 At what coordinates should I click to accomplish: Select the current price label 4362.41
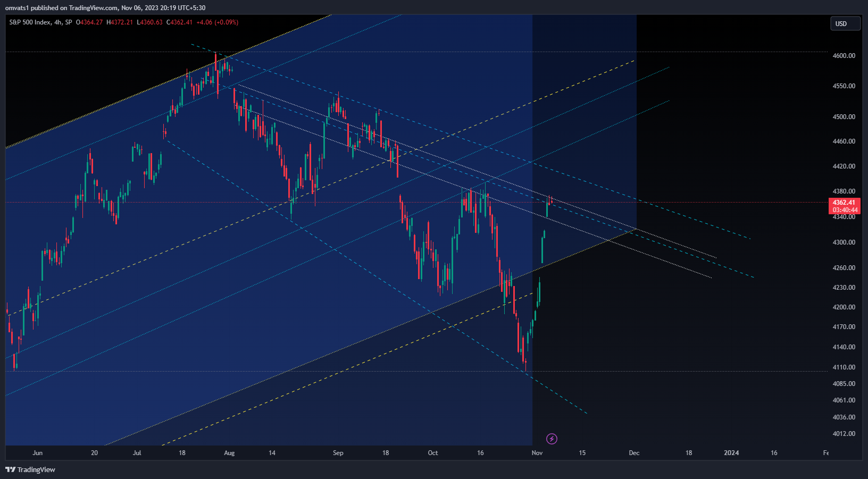(845, 203)
